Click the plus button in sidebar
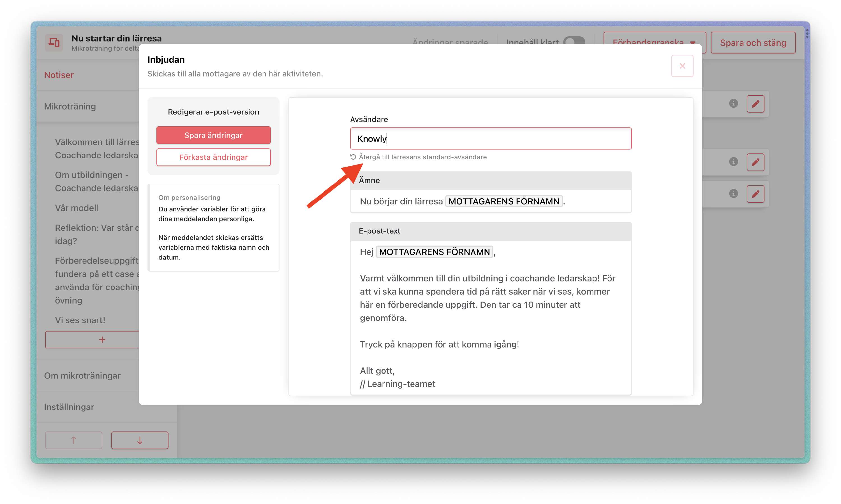The height and width of the screenshot is (504, 841). point(102,340)
